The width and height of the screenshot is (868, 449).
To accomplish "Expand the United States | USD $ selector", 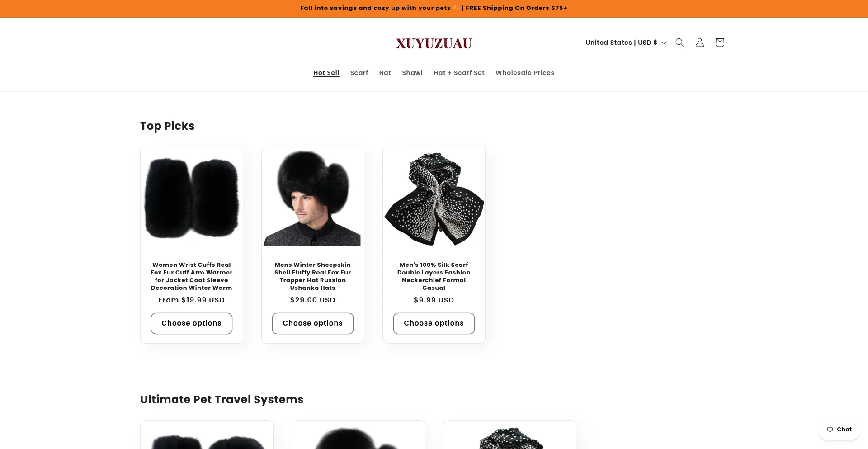I will 626,43.
